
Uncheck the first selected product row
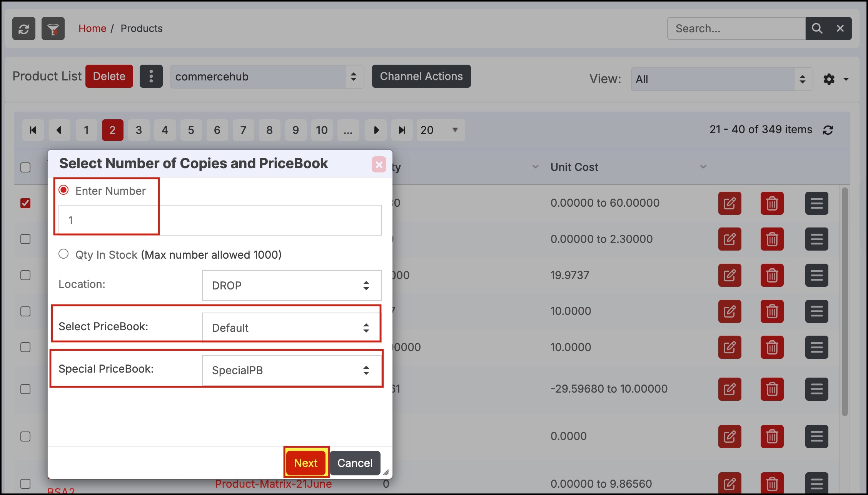pos(25,203)
